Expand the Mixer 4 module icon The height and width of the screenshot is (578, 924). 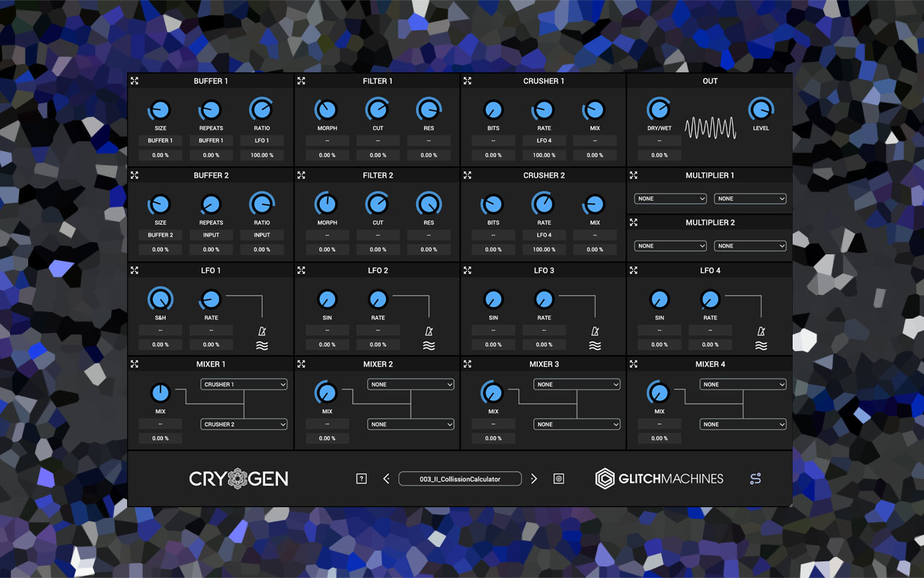634,364
